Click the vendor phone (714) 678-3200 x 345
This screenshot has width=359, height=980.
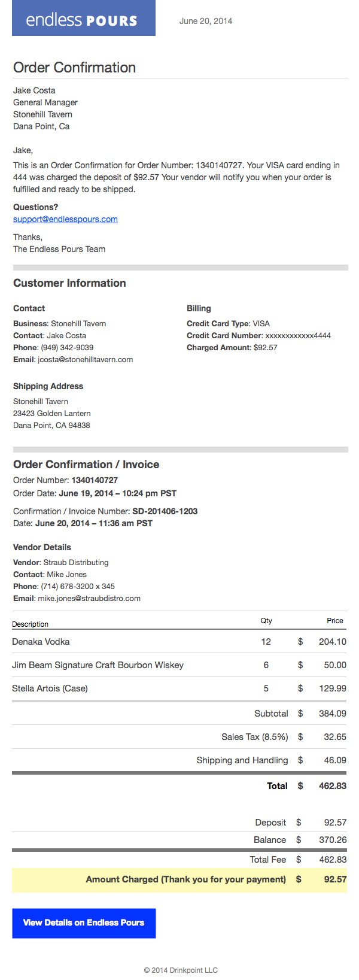[78, 587]
